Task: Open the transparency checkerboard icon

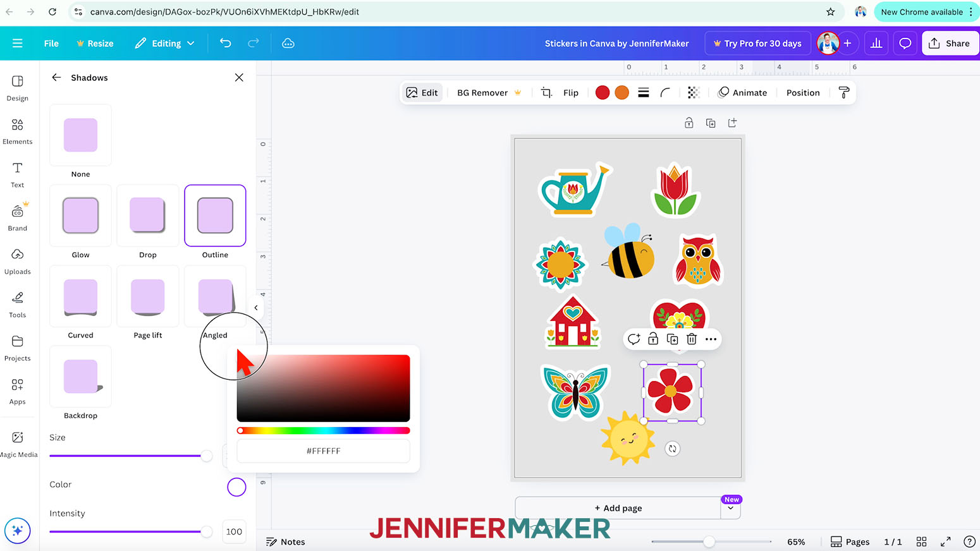Action: (694, 93)
